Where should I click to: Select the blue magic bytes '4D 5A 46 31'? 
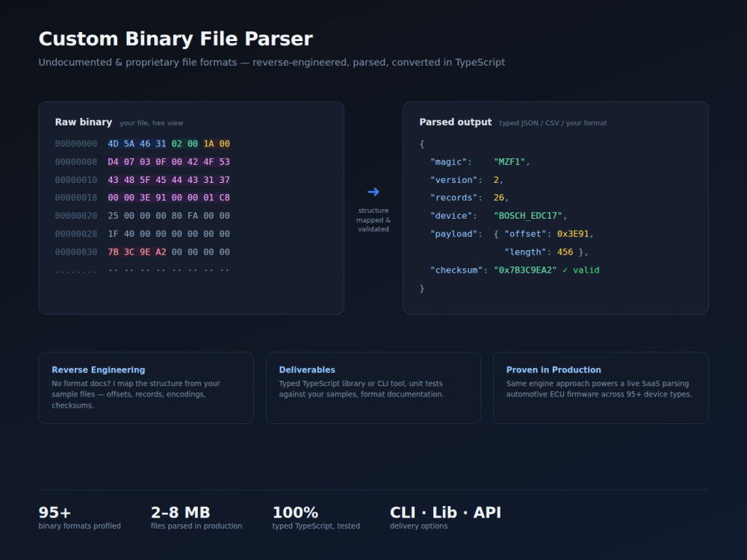click(x=137, y=144)
